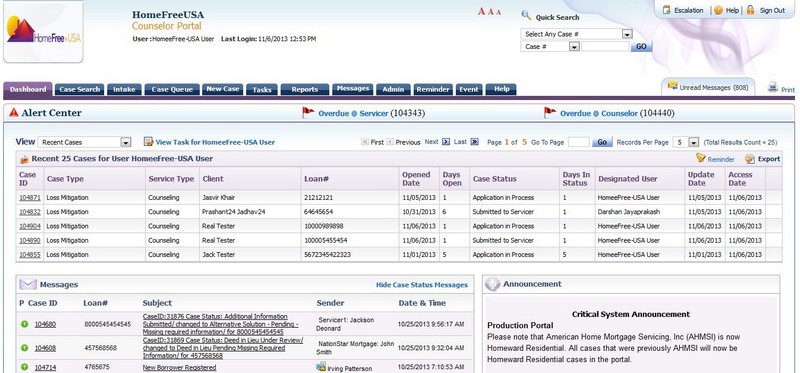Screen dimensions: 800x373
Task: Open the Reminder tab
Action: [433, 89]
